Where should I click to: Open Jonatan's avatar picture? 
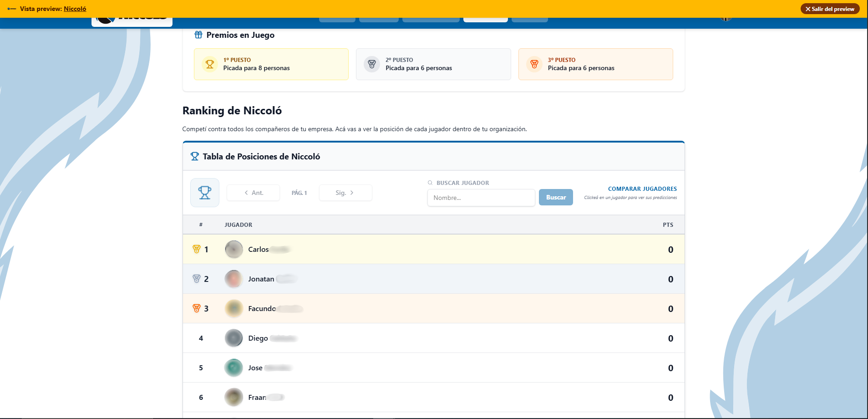pos(234,279)
